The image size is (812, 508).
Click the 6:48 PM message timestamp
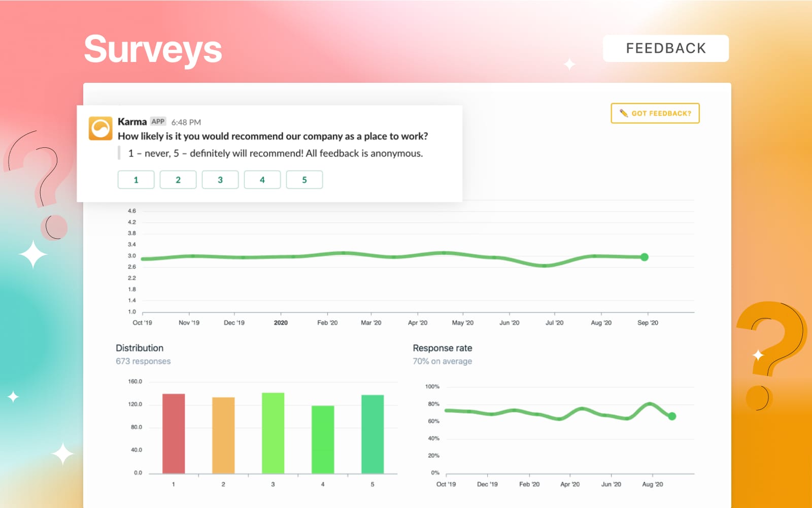[186, 122]
